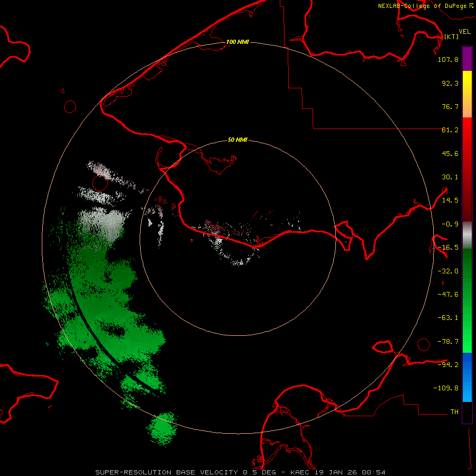This screenshot has width=476, height=476.
Task: Pick the purple segment of color bar
Action: (467, 59)
